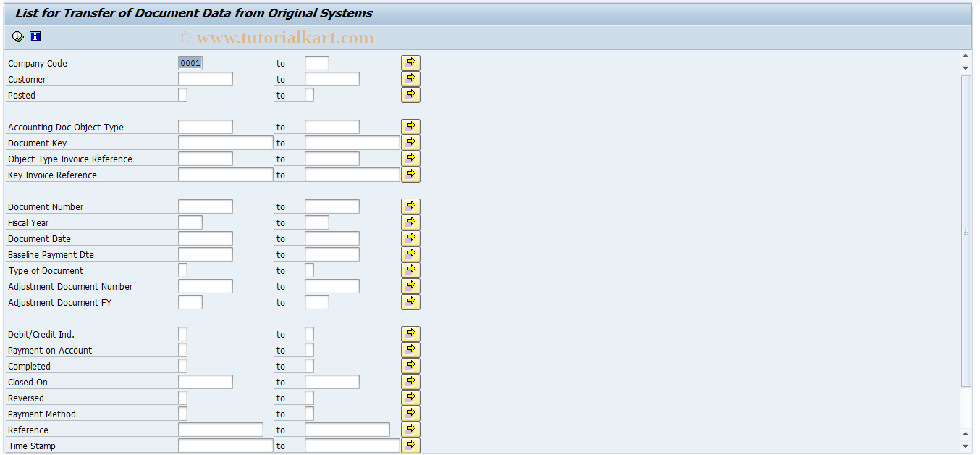Screen dimensions: 980x455
Task: Click the Time Stamp from field
Action: [226, 446]
